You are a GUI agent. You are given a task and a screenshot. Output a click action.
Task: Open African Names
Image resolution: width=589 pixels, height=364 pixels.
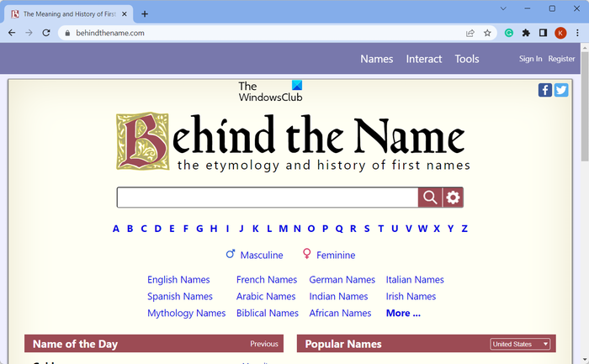click(340, 314)
